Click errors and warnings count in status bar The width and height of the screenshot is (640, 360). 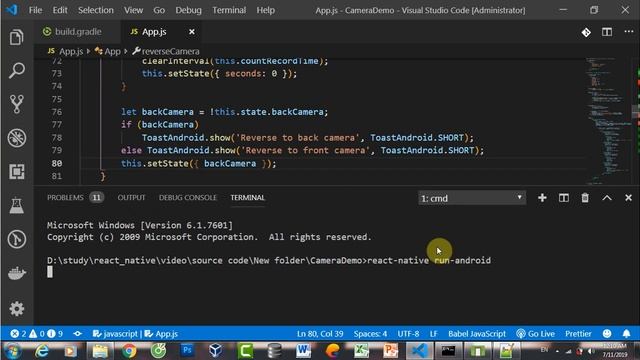[36, 334]
